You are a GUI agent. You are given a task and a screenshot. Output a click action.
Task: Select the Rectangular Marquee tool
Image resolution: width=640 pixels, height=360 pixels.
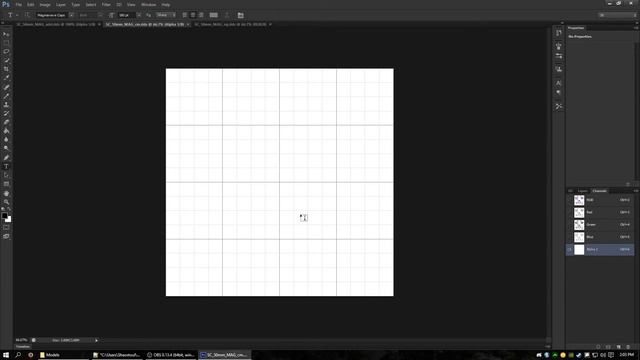point(6,43)
